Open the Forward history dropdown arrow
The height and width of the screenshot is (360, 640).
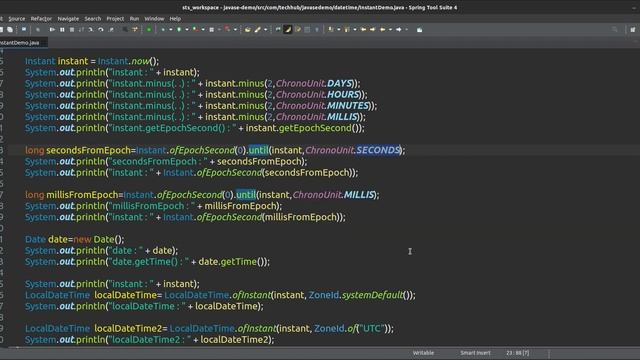(x=407, y=29)
